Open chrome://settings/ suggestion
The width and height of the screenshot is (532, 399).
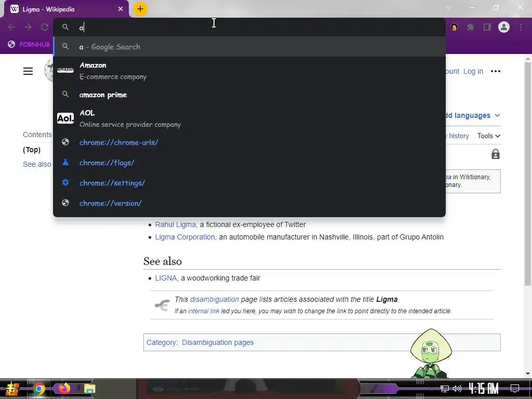(x=249, y=183)
